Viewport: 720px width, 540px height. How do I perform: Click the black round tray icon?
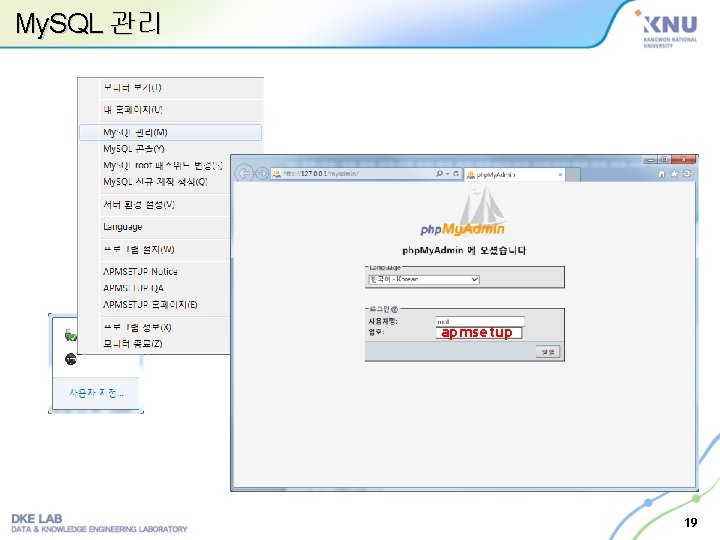click(x=71, y=359)
